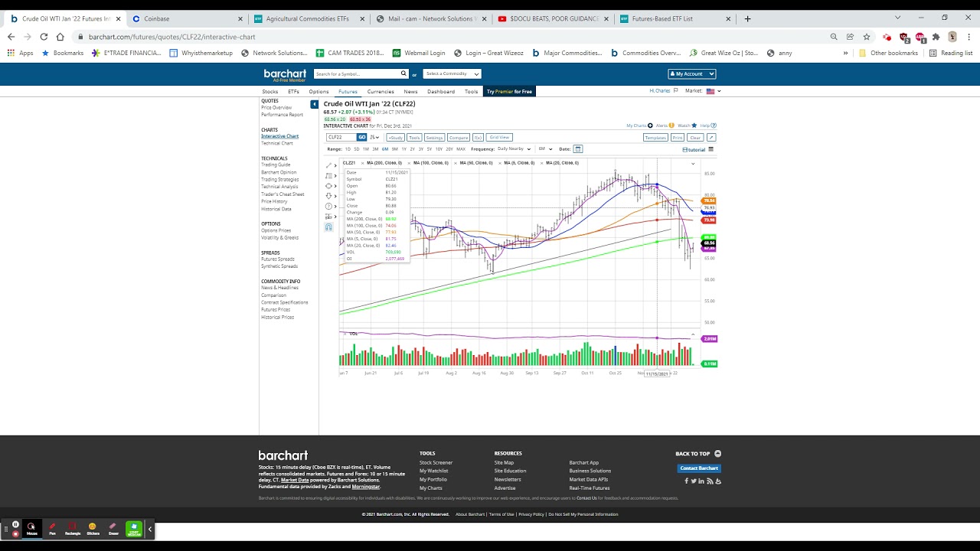This screenshot has height=551, width=980.
Task: Click the chart pop-out expand icon
Action: click(711, 138)
